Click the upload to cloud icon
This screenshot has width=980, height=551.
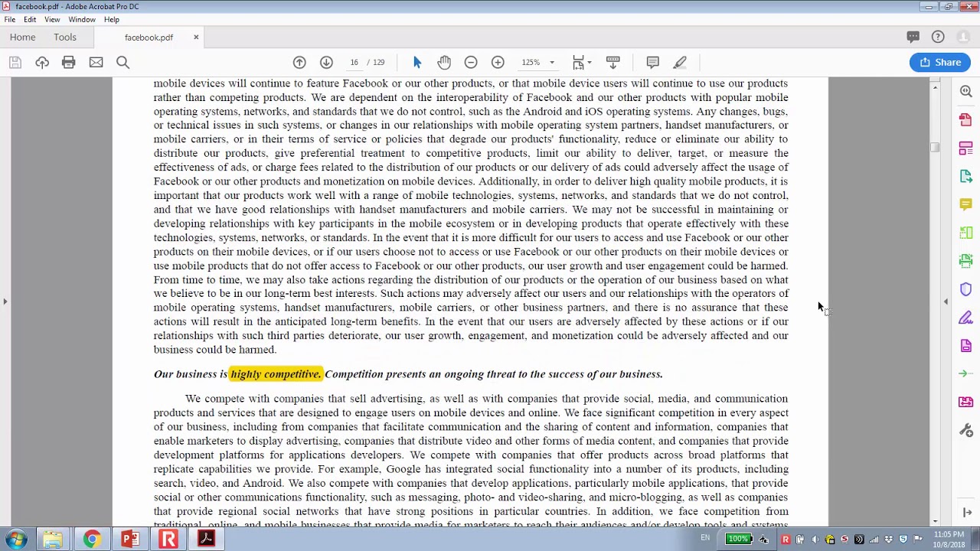pos(42,62)
